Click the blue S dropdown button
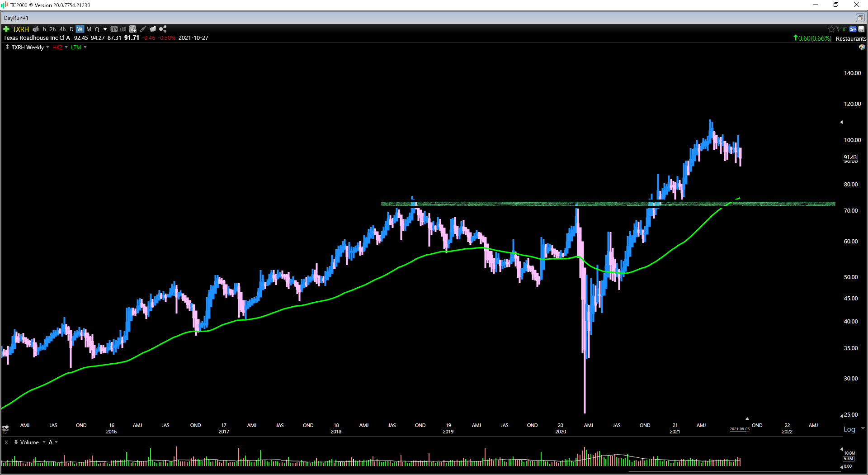 pyautogui.click(x=853, y=28)
